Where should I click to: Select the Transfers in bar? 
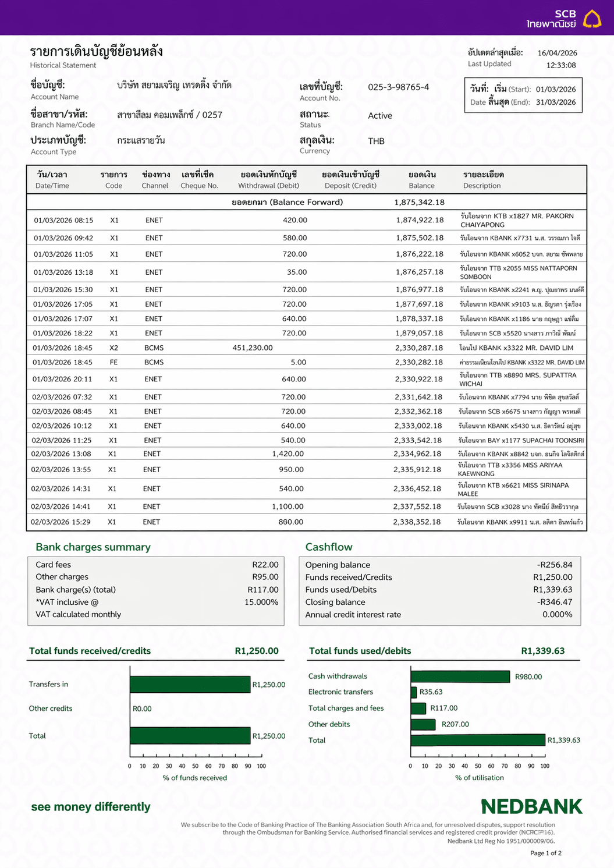[189, 685]
